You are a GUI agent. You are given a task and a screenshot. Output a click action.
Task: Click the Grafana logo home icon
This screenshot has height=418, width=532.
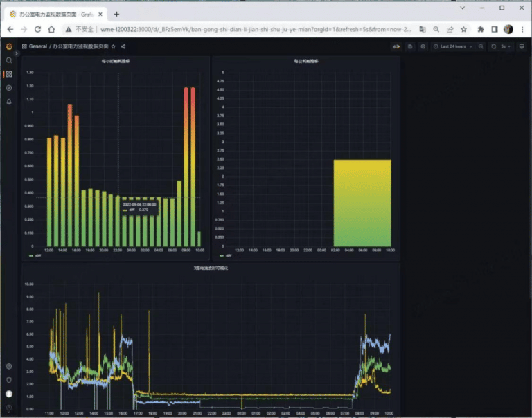(9, 46)
